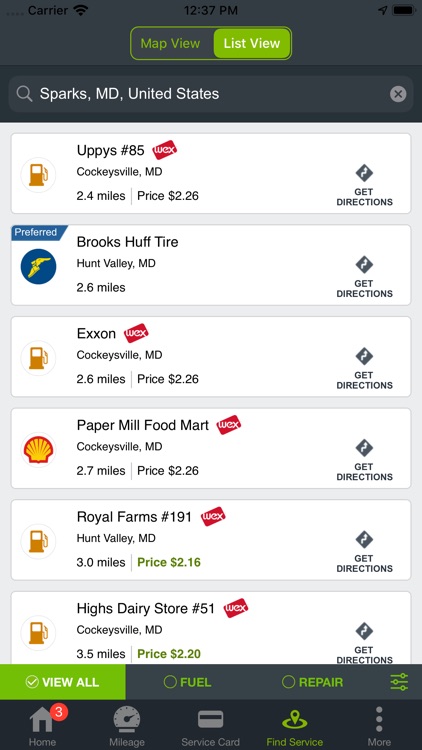Get directions to Brooks Huff Tire
The width and height of the screenshot is (422, 750).
364,276
